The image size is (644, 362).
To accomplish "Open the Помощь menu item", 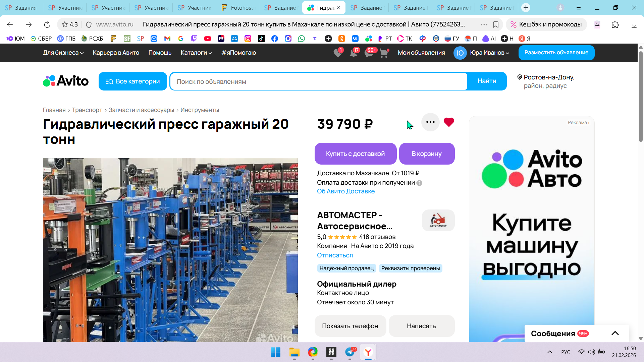I will pos(160,53).
